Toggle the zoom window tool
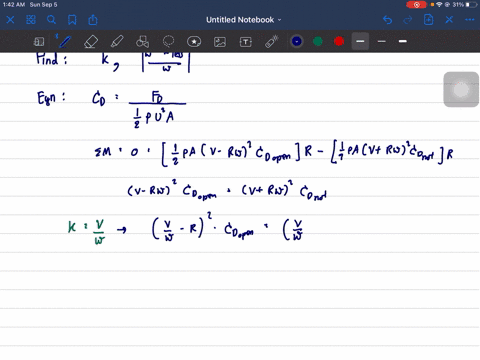The width and height of the screenshot is (480, 360). (x=39, y=42)
